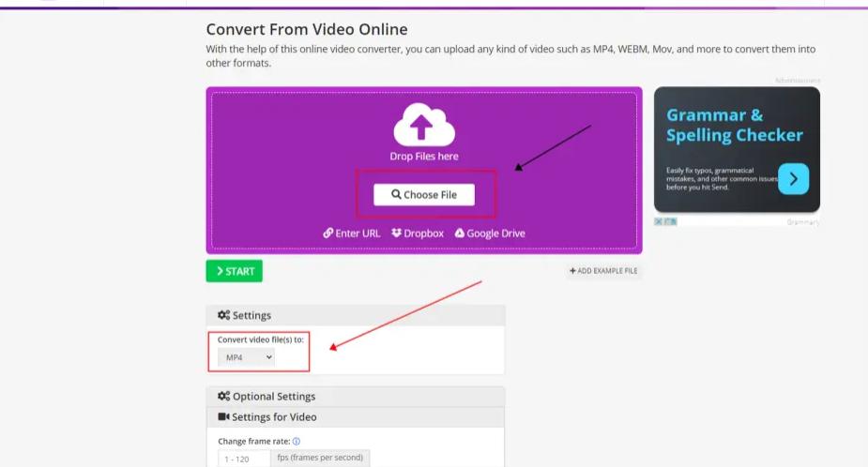Viewport: 868px width, 467px height.
Task: Click the blue arrow button in the ad
Action: click(793, 179)
